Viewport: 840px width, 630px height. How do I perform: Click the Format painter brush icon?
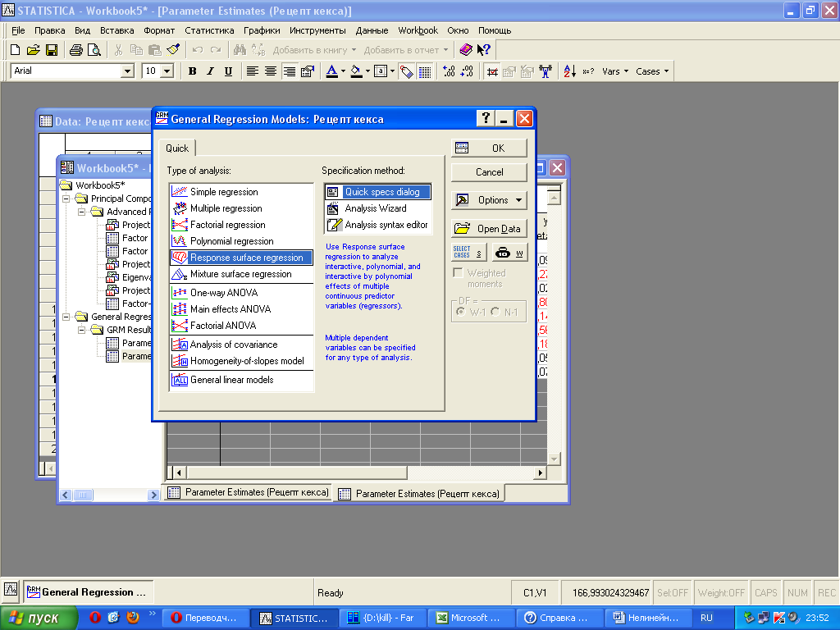coord(173,50)
